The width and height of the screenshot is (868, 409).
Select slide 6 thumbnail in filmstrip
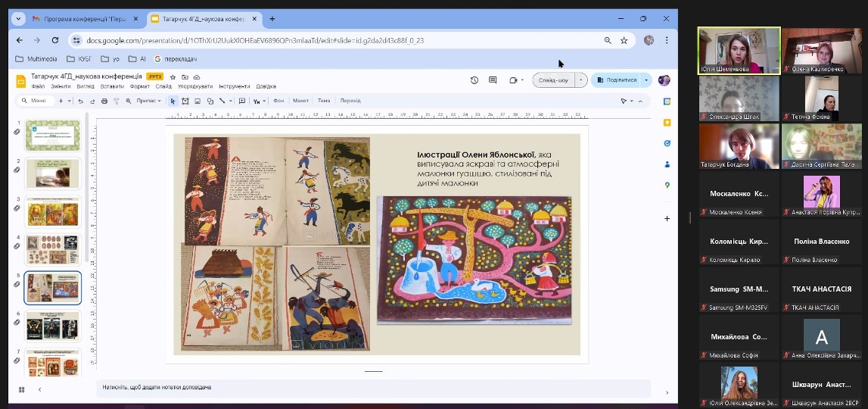coord(52,326)
